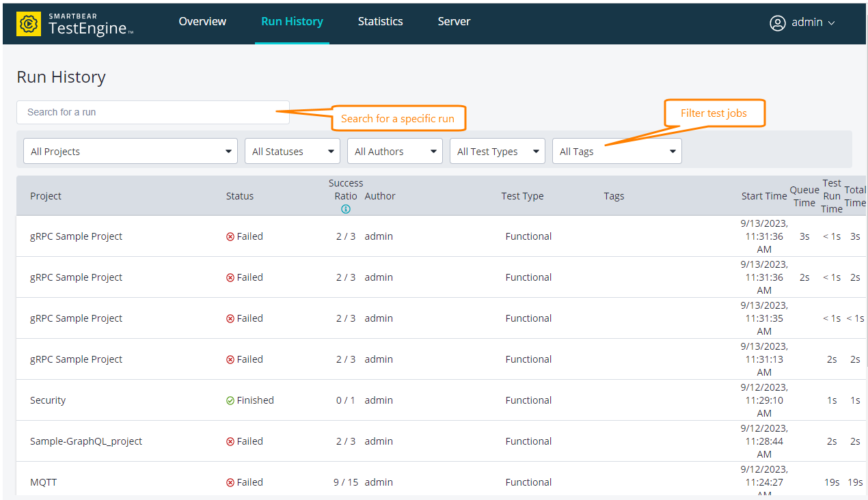This screenshot has height=500, width=868.
Task: Expand the admin account menu chevron
Action: (832, 23)
